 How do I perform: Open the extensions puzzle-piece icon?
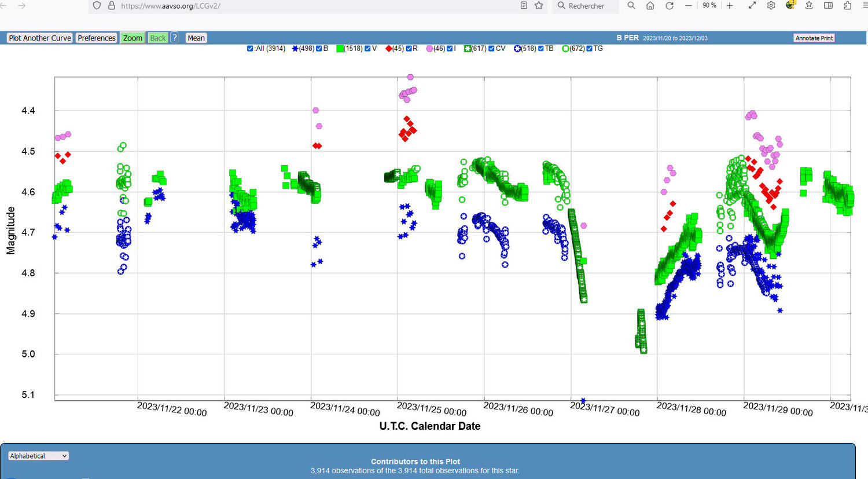(x=848, y=6)
